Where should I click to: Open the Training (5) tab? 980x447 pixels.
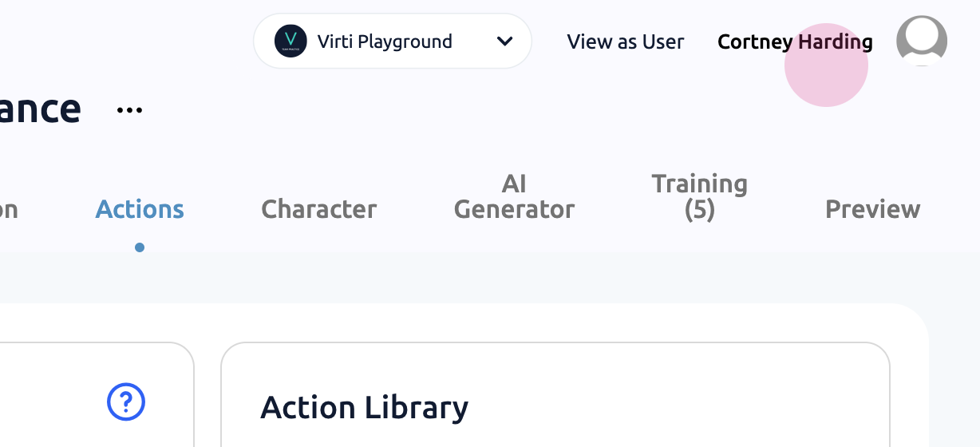699,197
